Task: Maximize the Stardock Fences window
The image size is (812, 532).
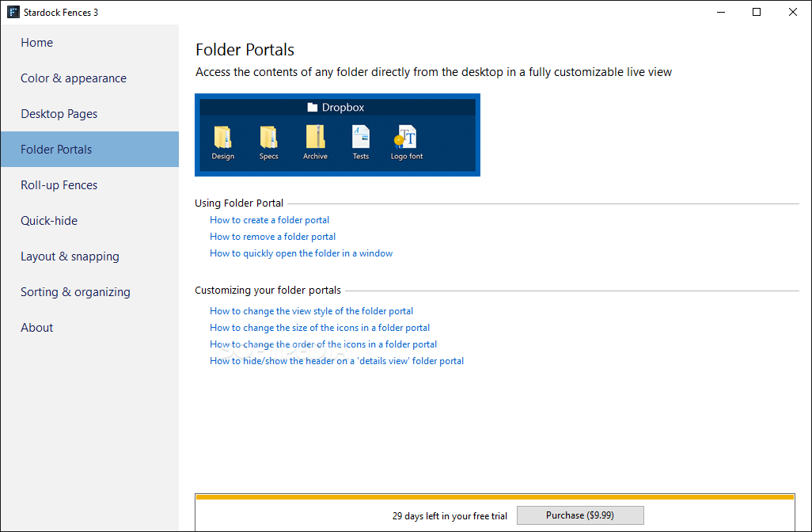Action: point(757,12)
